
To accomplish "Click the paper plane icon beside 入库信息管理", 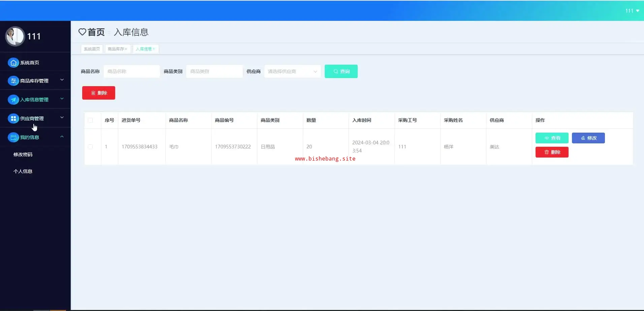I will pyautogui.click(x=13, y=100).
